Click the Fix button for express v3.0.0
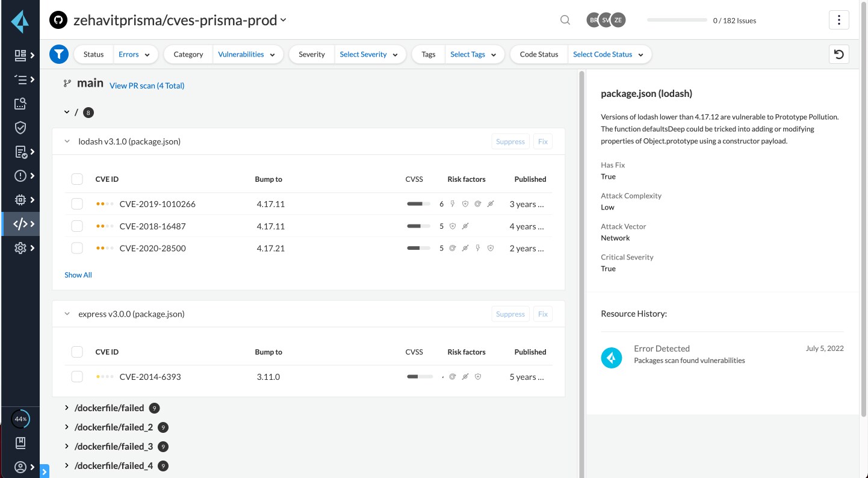Screen dimensions: 868x478 tap(542, 314)
